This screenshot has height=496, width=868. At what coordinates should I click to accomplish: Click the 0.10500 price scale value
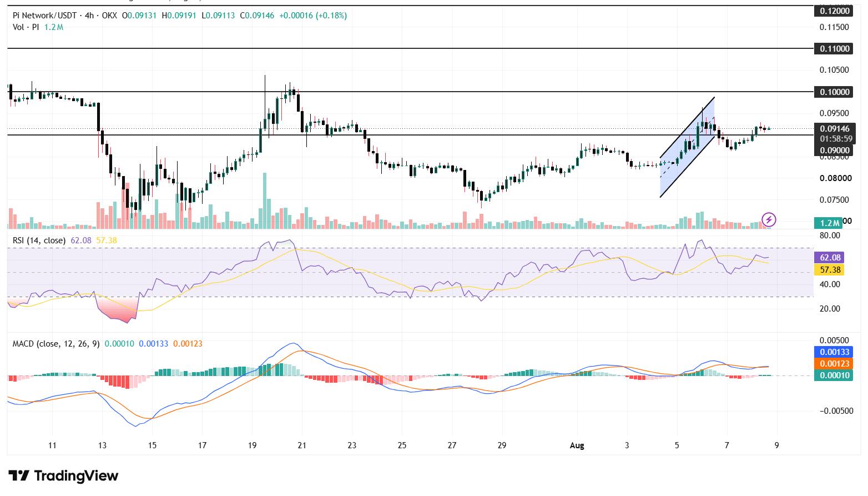tap(835, 70)
